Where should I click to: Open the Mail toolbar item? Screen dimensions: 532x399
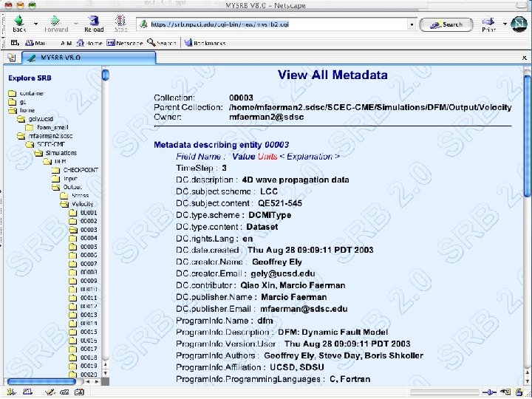[x=36, y=43]
